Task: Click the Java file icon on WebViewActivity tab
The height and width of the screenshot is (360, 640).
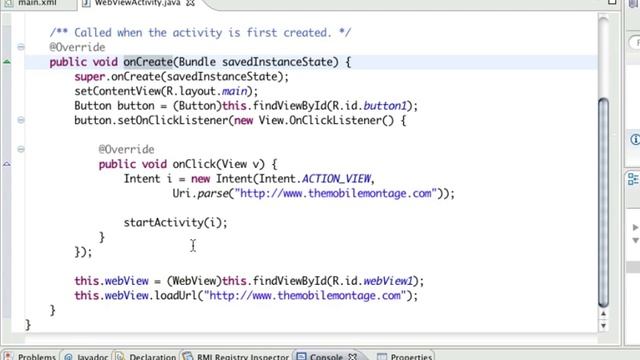Action: pyautogui.click(x=86, y=3)
